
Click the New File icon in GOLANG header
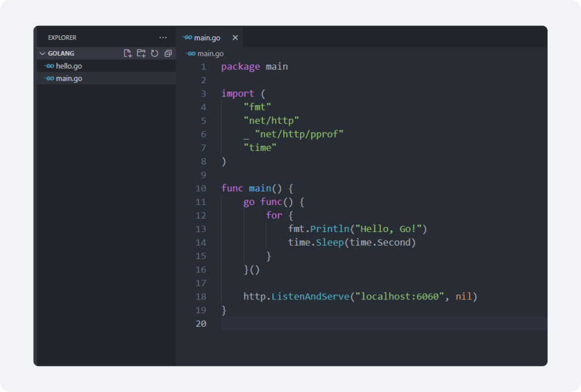pos(128,53)
